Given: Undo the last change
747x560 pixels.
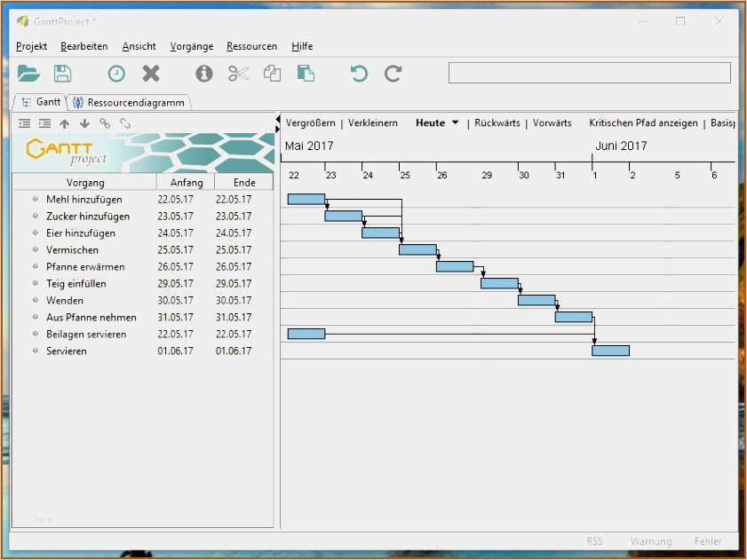Looking at the screenshot, I should pyautogui.click(x=357, y=74).
